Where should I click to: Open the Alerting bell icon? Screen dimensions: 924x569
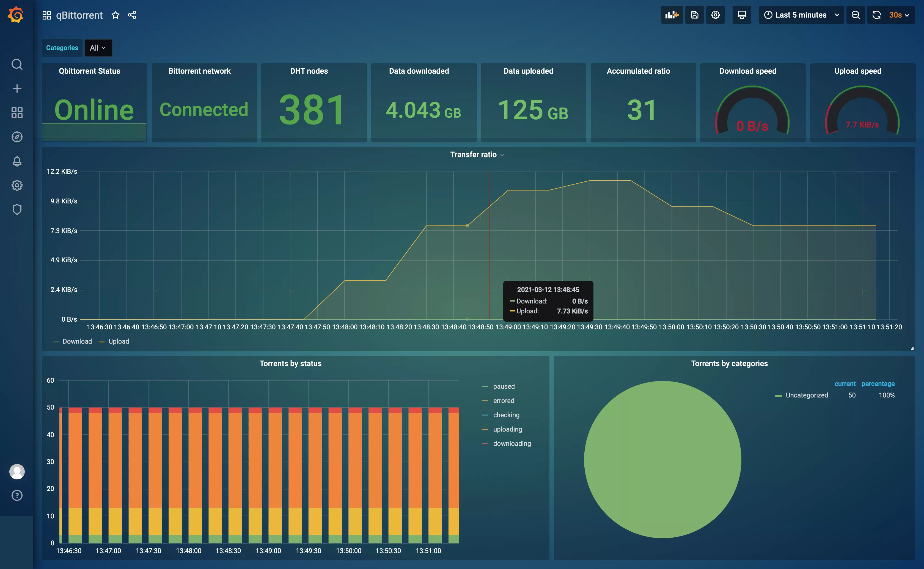(17, 161)
